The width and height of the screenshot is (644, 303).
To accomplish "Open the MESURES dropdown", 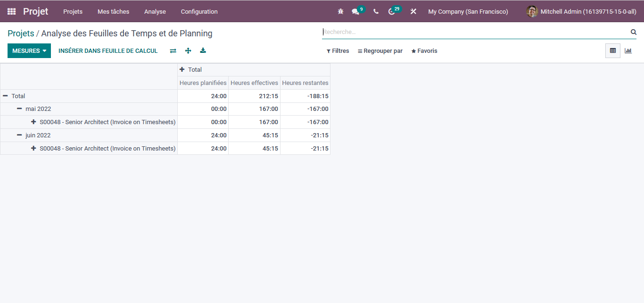I will point(29,50).
